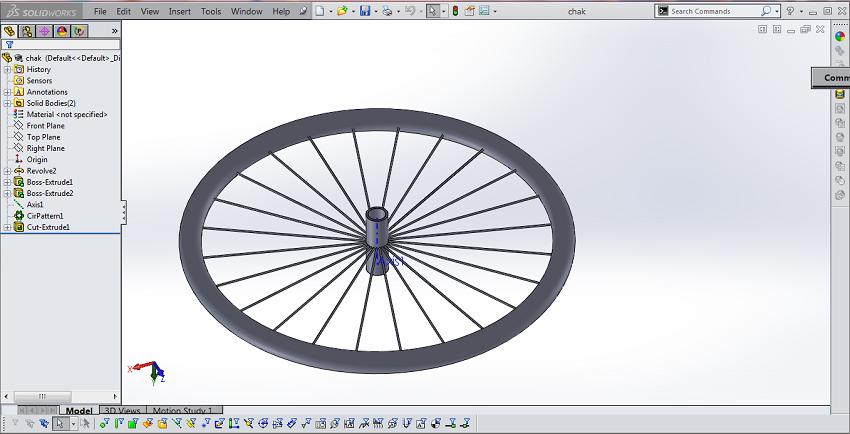The image size is (850, 434).
Task: Click the feature tree horizontal scrollbar
Action: click(42, 396)
